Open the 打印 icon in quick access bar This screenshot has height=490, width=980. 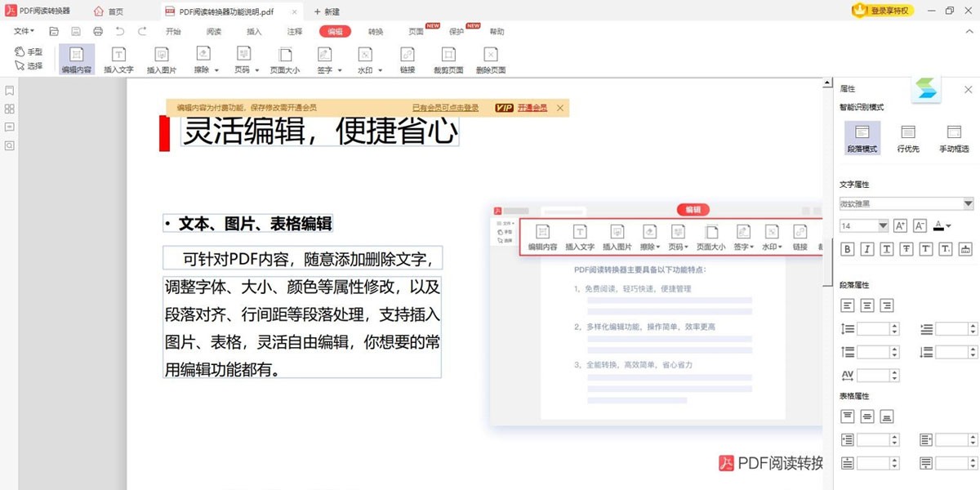[98, 29]
